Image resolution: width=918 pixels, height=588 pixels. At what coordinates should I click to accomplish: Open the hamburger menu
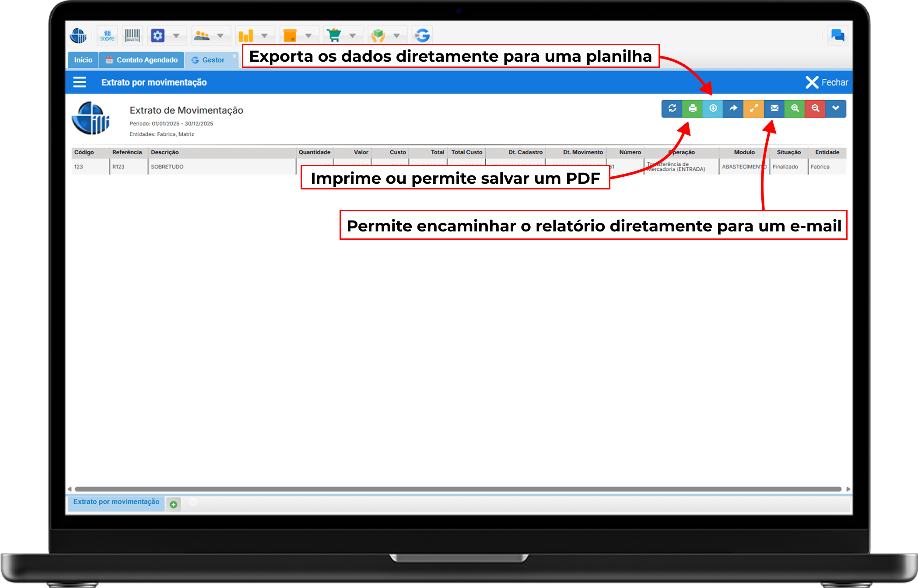click(x=80, y=82)
